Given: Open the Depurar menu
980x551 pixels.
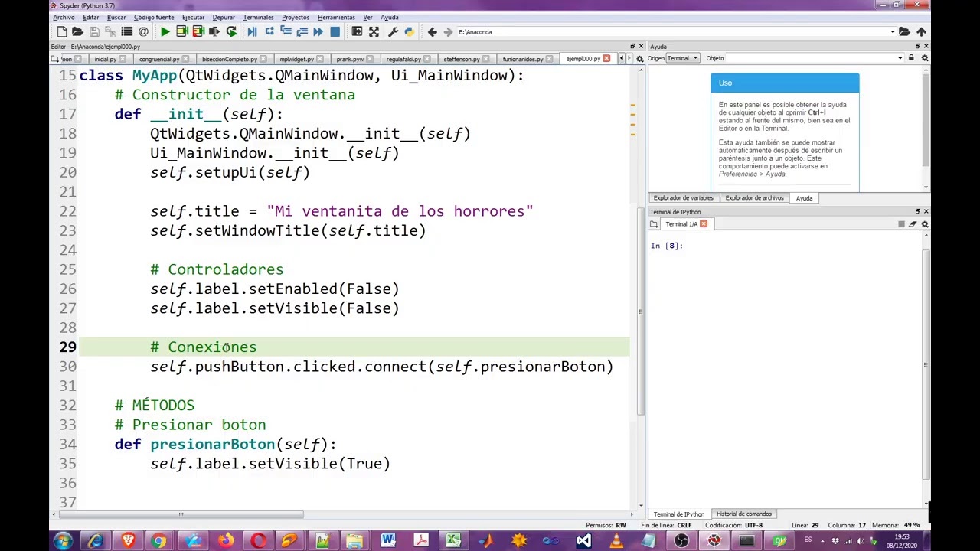Looking at the screenshot, I should (x=224, y=17).
